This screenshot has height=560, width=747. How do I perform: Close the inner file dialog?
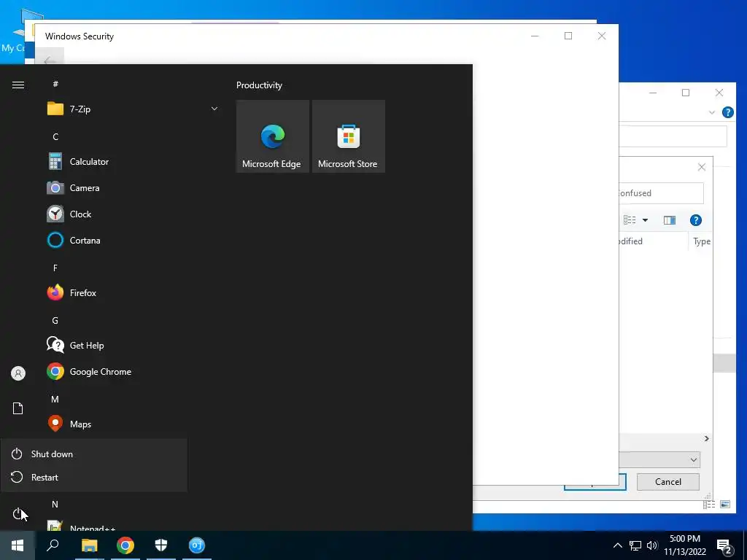[701, 167]
